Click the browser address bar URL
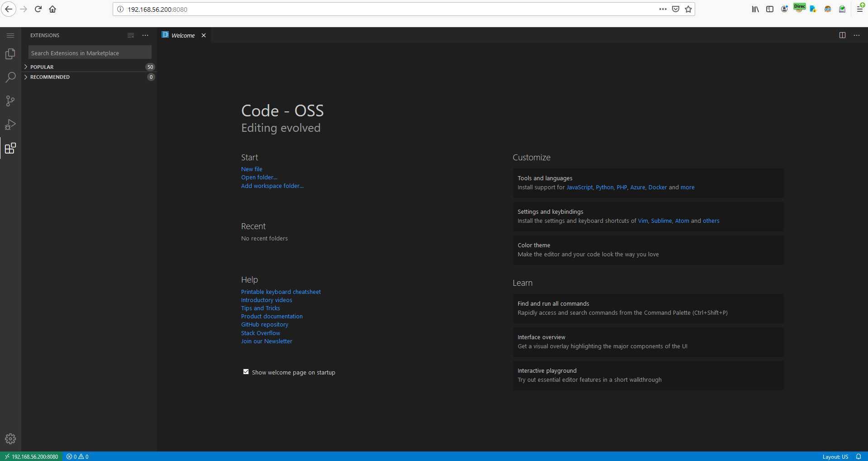The image size is (868, 461). (157, 9)
